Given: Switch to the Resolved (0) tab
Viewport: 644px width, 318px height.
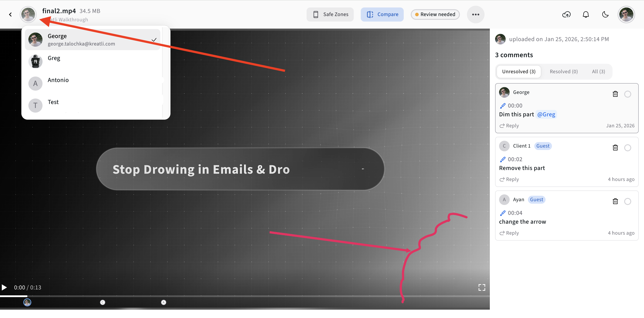Looking at the screenshot, I should click(x=563, y=72).
